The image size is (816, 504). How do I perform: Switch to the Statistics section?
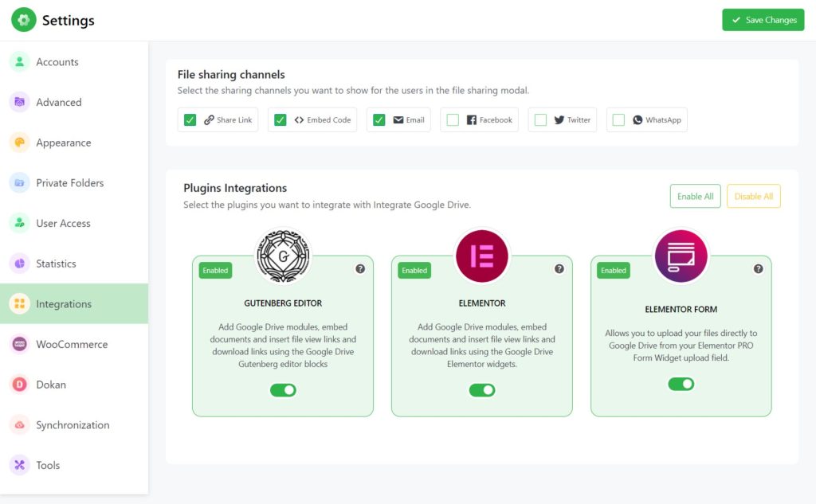point(74,264)
